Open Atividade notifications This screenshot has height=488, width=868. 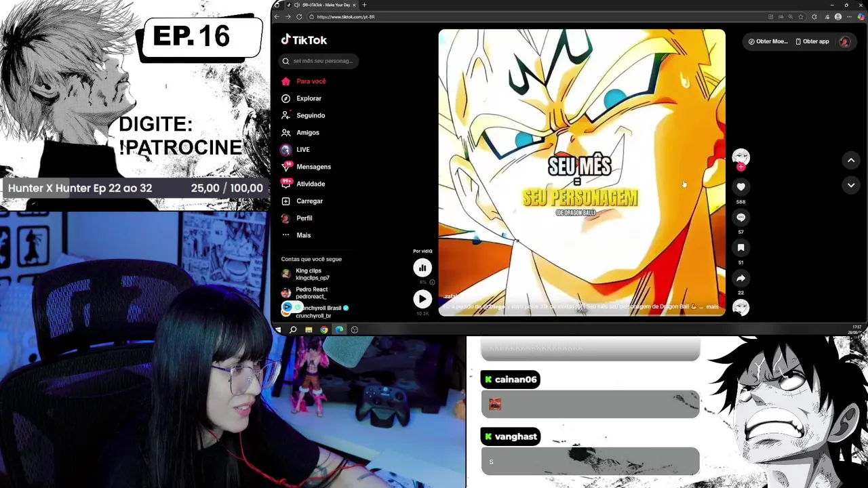click(311, 184)
